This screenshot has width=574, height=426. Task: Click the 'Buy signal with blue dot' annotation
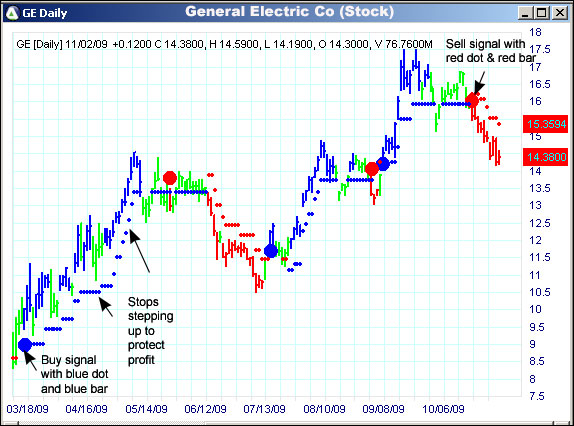tap(74, 374)
